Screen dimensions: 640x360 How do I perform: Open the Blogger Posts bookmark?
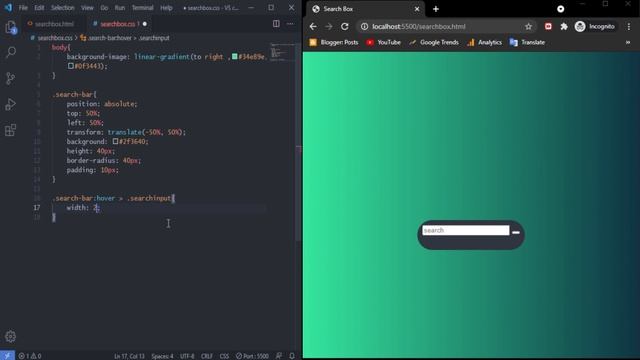[x=334, y=42]
